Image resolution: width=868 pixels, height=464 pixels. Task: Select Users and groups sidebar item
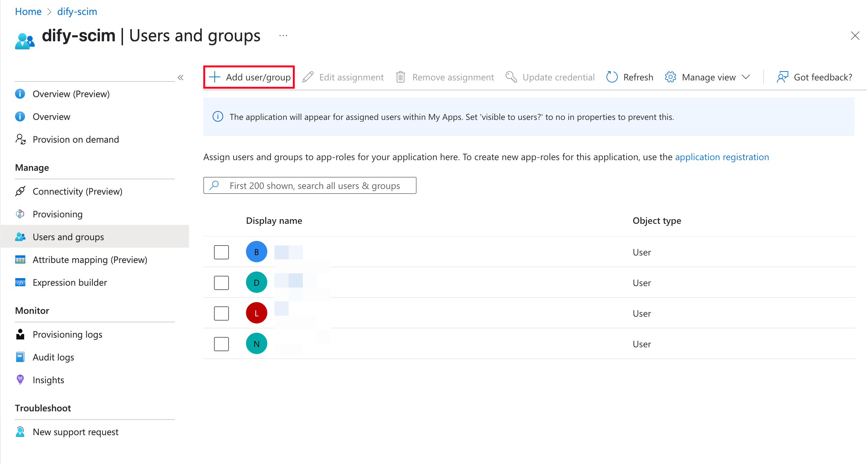tap(95, 236)
